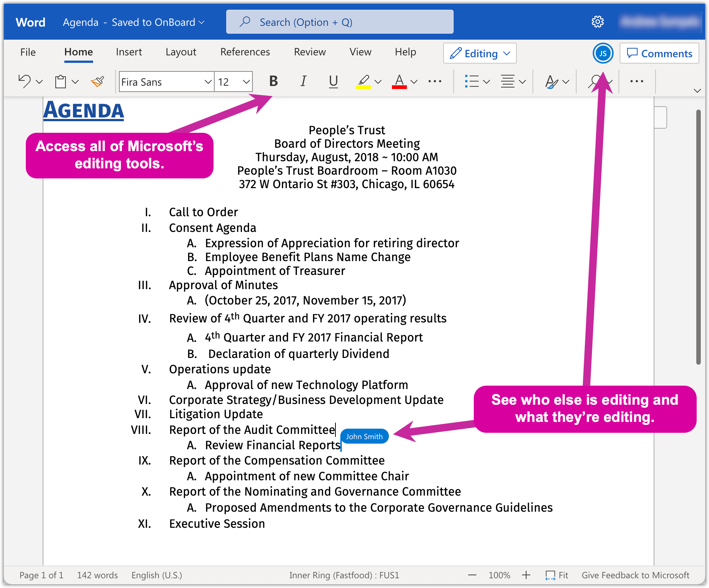Open the settings gear

(x=598, y=22)
